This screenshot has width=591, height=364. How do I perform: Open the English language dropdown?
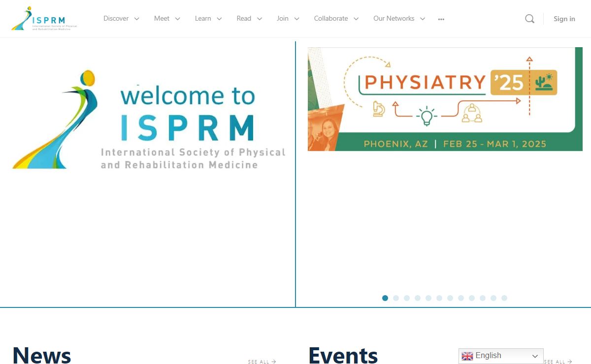coord(501,356)
